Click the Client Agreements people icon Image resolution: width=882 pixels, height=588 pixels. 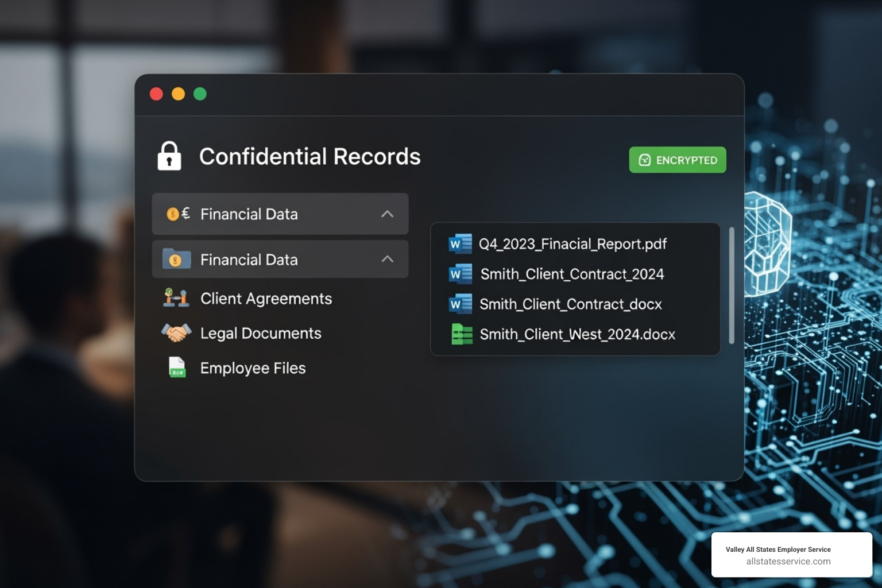tap(176, 298)
